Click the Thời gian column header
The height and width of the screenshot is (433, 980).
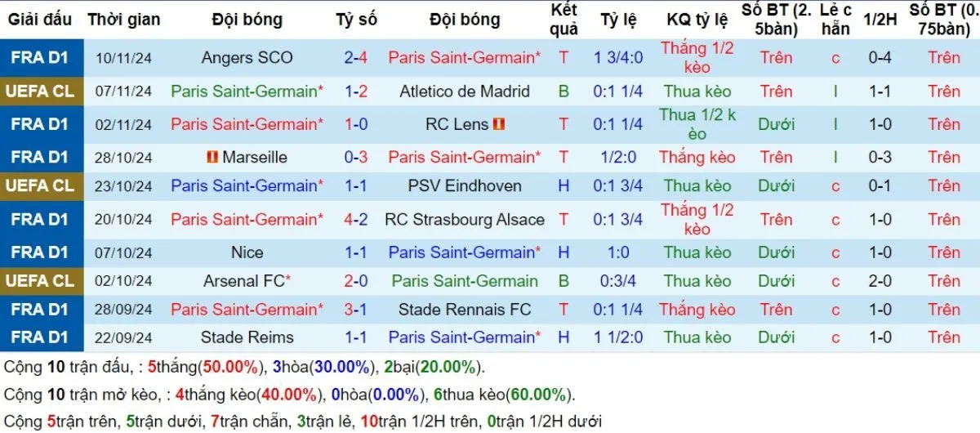point(123,19)
